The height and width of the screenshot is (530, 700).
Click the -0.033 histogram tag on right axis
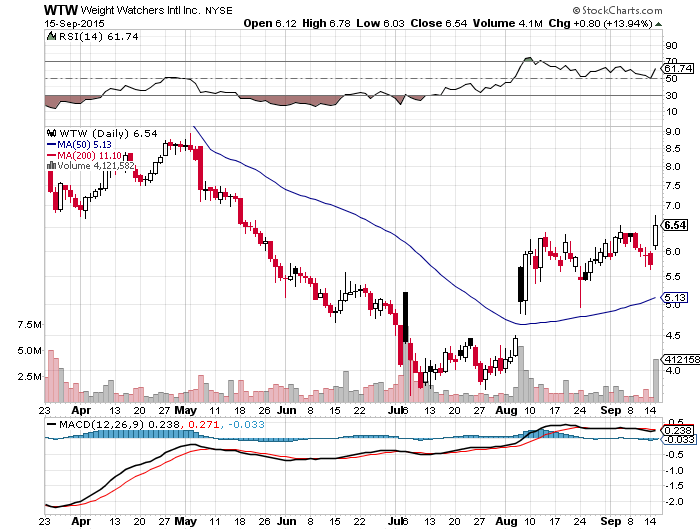point(678,440)
